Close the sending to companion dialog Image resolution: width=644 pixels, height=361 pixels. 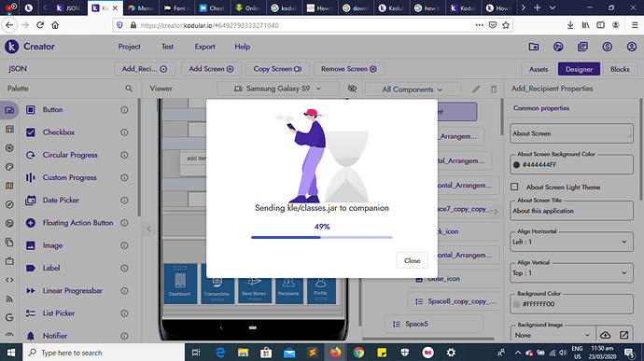click(412, 261)
